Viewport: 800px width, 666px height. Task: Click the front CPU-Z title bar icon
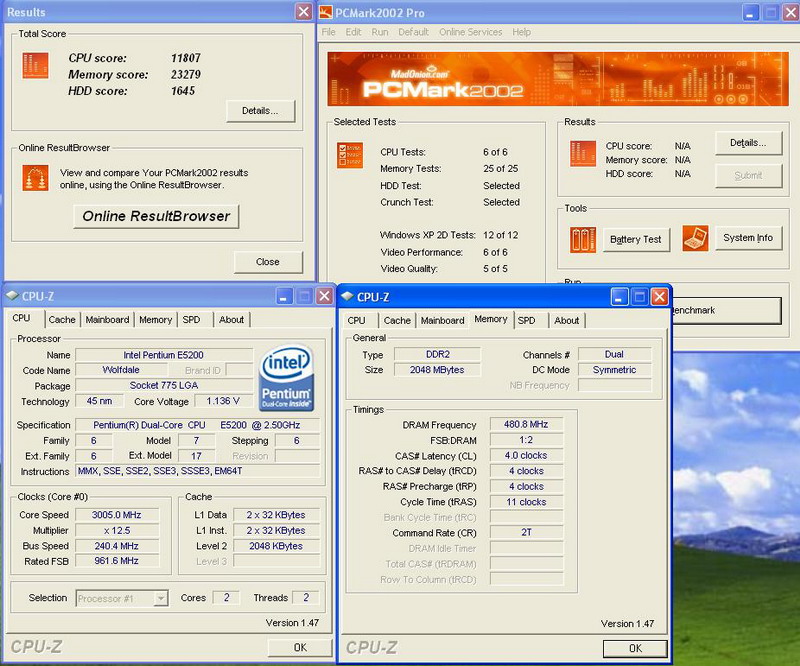[x=347, y=296]
